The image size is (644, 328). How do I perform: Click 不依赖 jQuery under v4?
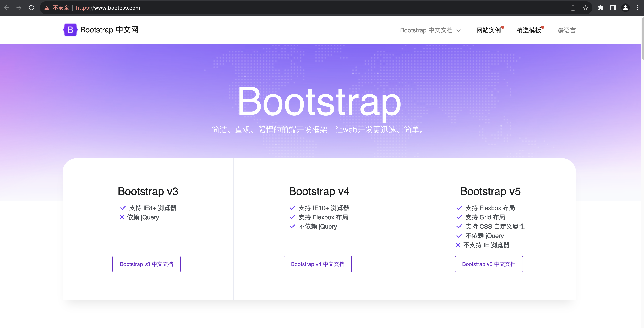(318, 227)
